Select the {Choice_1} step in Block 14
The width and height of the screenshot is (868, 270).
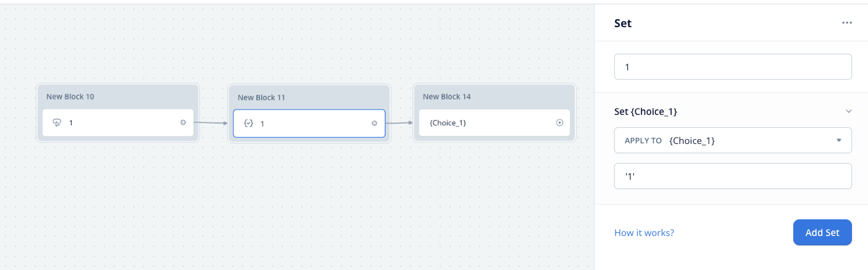[494, 122]
